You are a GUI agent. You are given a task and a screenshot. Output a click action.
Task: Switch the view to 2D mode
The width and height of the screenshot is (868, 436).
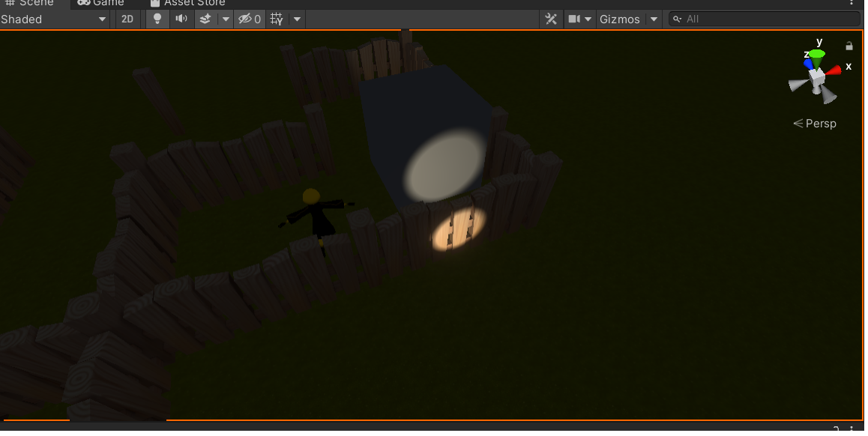[126, 19]
